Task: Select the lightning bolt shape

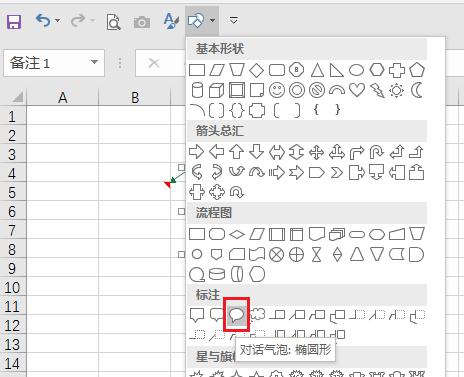Action: pos(377,90)
